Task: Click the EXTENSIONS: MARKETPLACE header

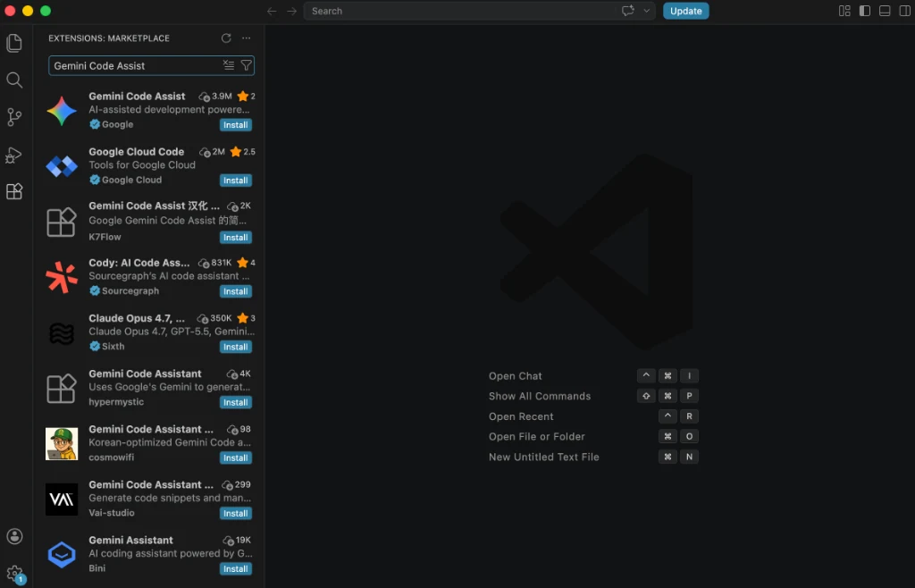Action: click(x=109, y=38)
